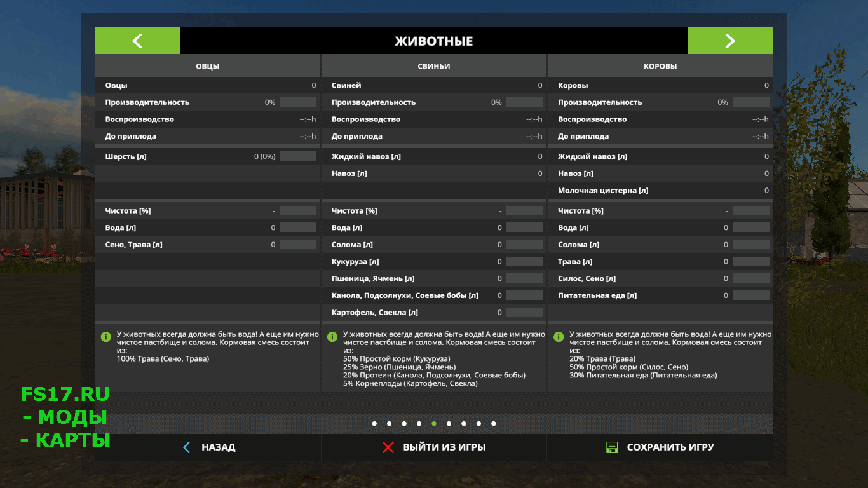Click sheep Чистота [%] row label
This screenshot has width=868, height=488.
[x=128, y=211]
